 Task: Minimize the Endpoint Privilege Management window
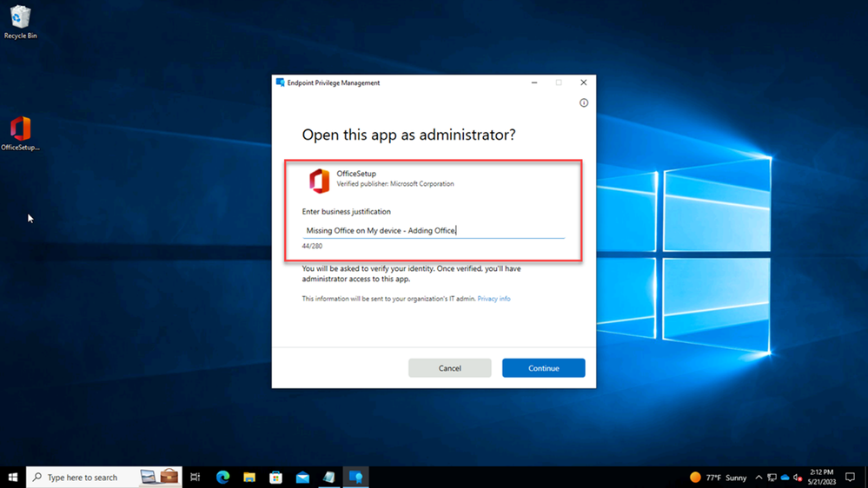pyautogui.click(x=534, y=82)
